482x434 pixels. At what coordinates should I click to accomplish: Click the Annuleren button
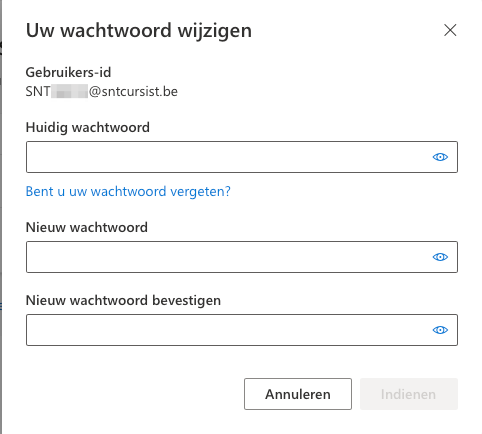pos(298,394)
